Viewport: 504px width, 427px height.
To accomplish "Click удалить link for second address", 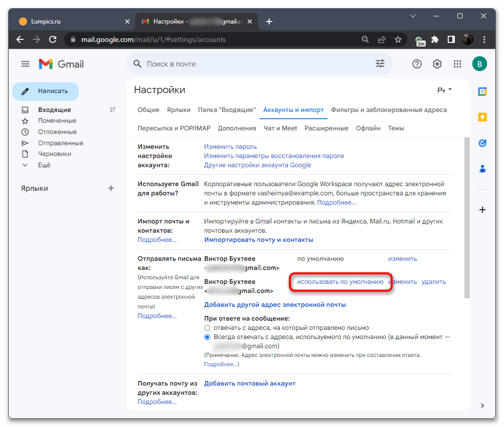I will (x=433, y=282).
